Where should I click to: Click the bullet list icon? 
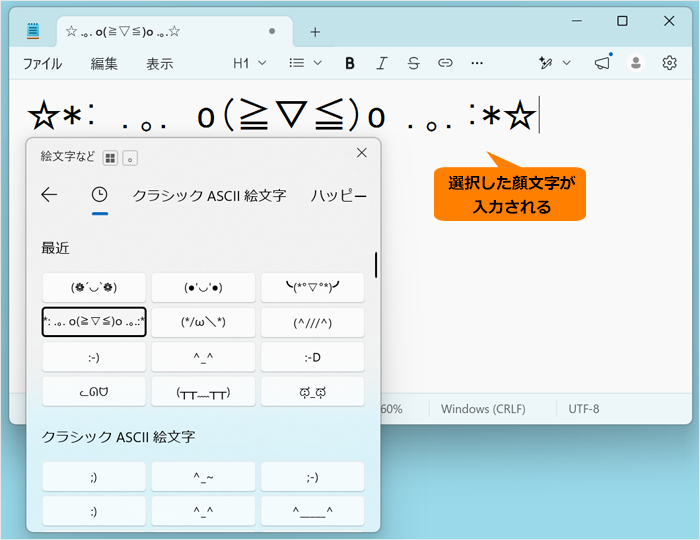click(x=297, y=63)
